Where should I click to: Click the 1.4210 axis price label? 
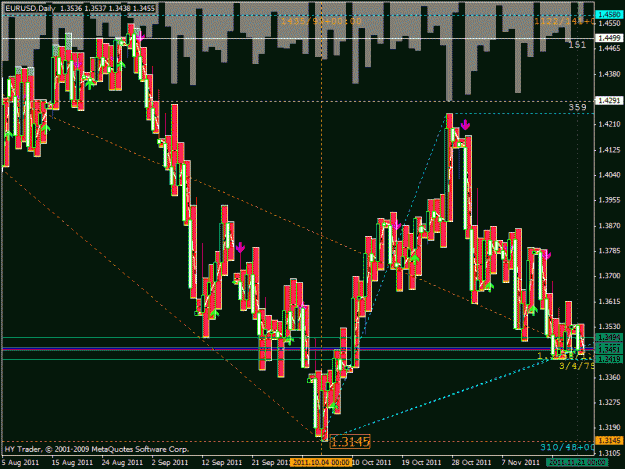tap(609, 124)
